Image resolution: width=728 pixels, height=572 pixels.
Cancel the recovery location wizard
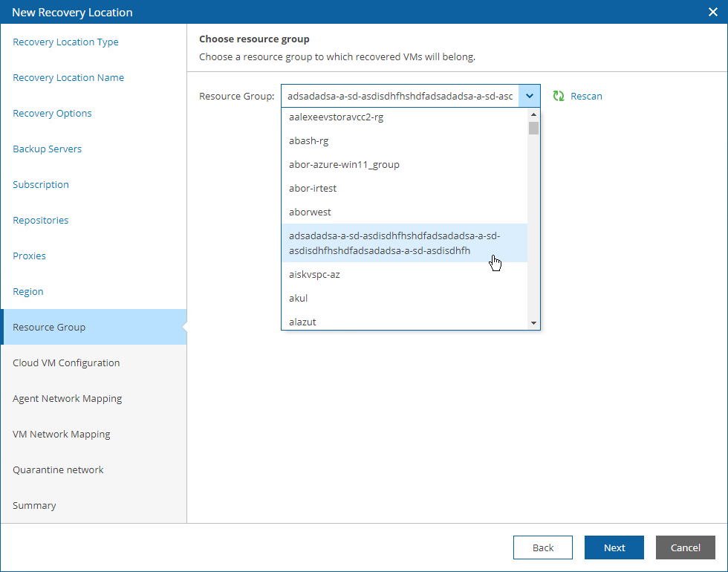click(685, 547)
